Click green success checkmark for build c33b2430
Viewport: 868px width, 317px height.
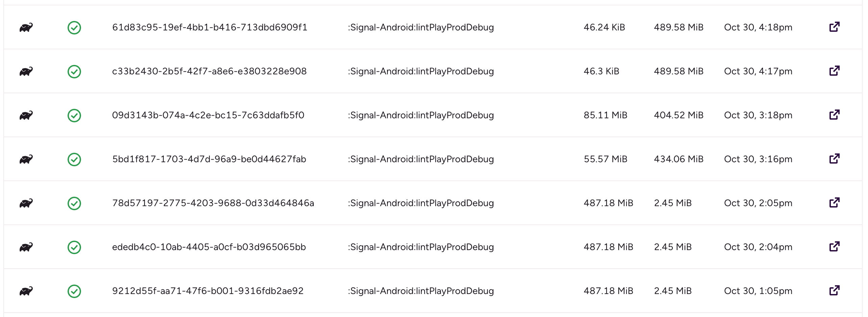(x=74, y=72)
